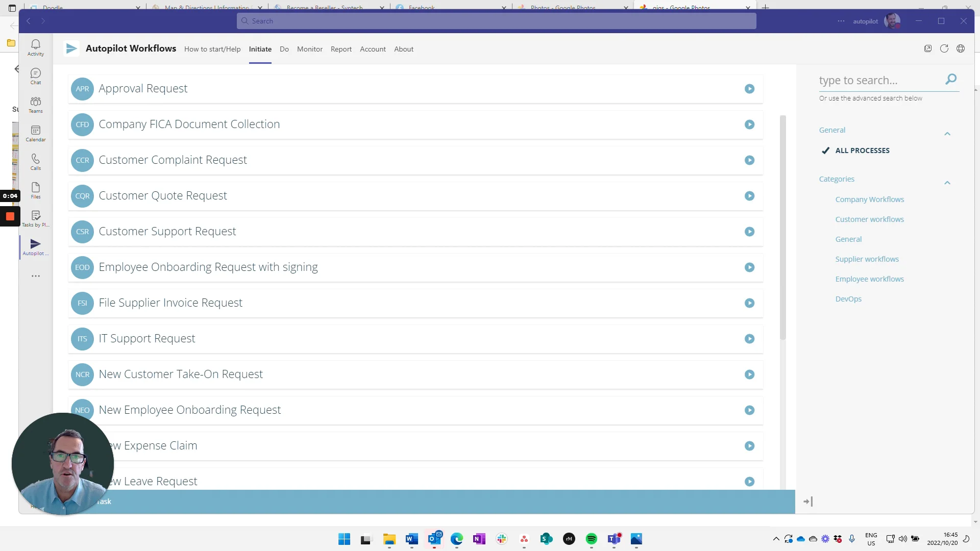This screenshot has height=551, width=980.
Task: Open Outlook from the taskbar
Action: pos(434,539)
